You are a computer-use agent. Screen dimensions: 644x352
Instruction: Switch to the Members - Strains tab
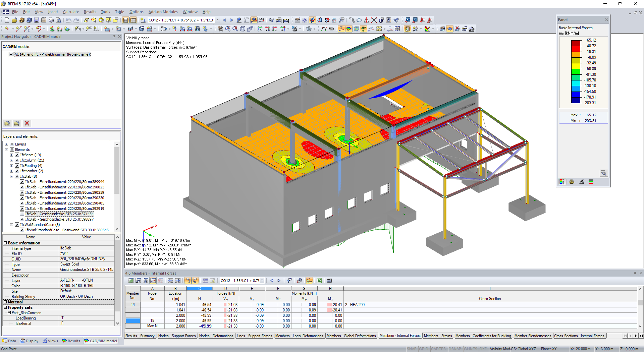click(438, 336)
